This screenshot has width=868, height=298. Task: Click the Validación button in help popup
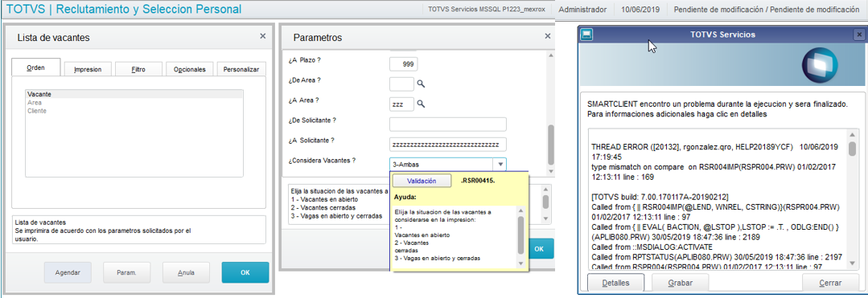[x=422, y=181]
